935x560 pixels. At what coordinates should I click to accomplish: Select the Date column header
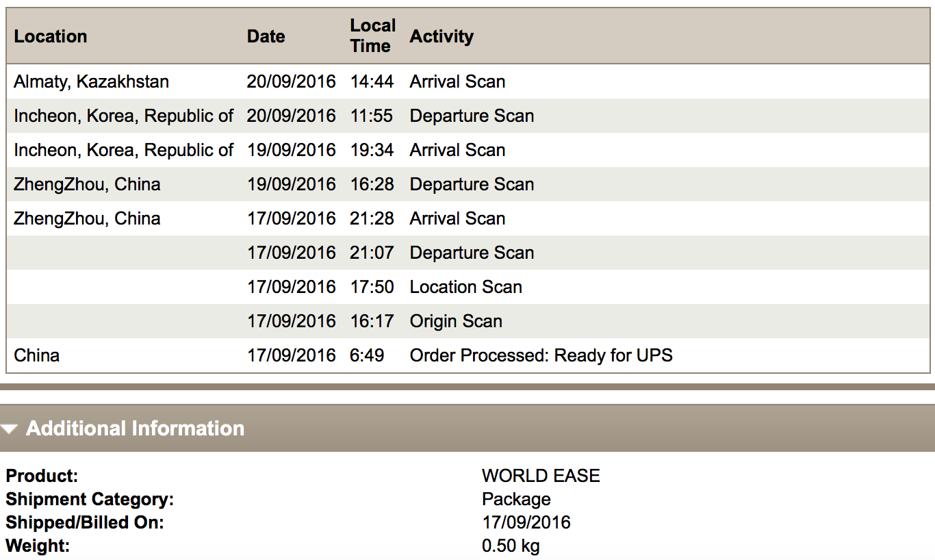(x=266, y=36)
